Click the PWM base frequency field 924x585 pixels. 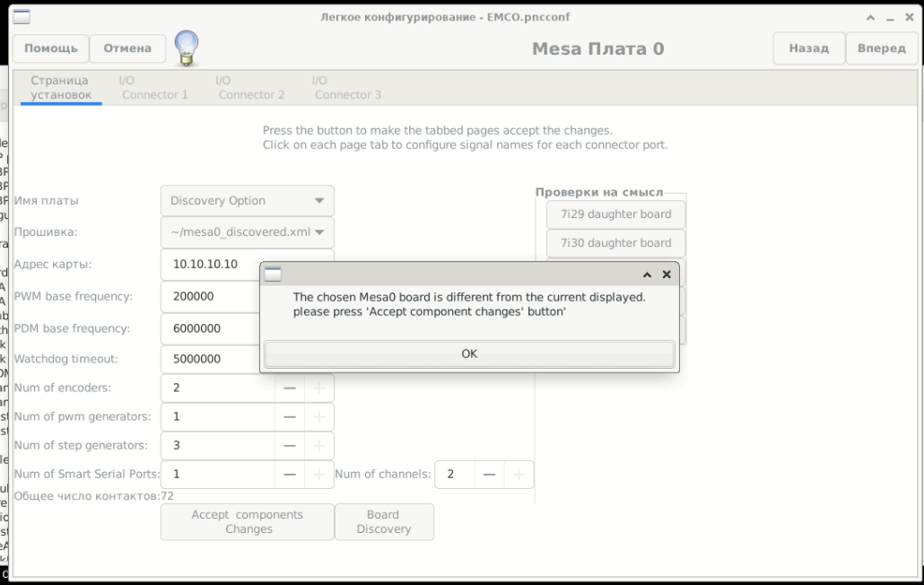[x=210, y=296]
